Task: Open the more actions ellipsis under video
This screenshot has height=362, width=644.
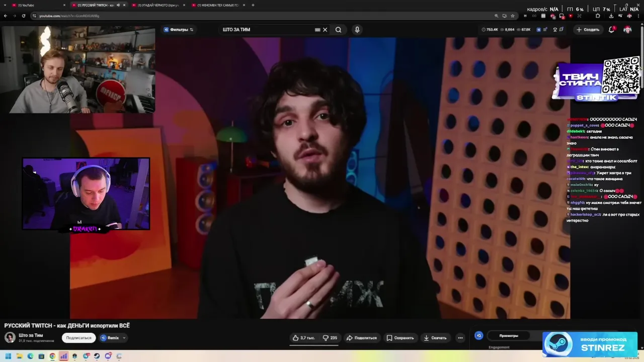Action: [460, 338]
